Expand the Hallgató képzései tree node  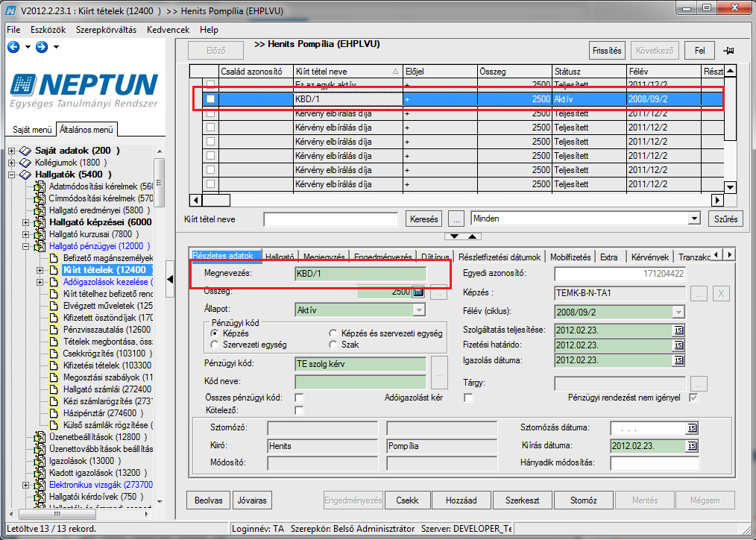(x=26, y=222)
